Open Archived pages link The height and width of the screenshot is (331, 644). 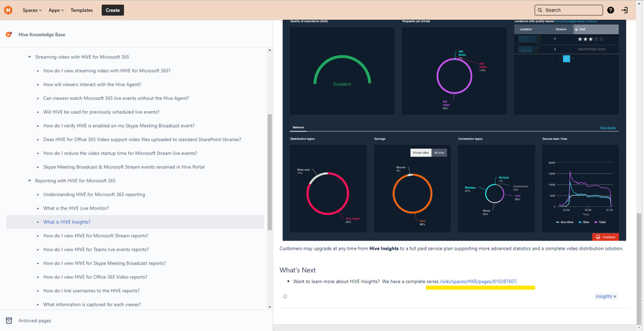[x=35, y=320]
